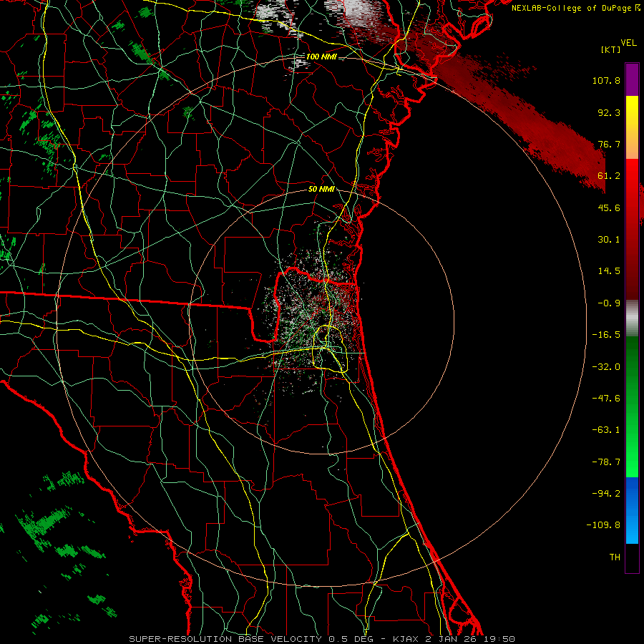Select the 107.8 scale value
644x644 pixels.
tap(606, 80)
